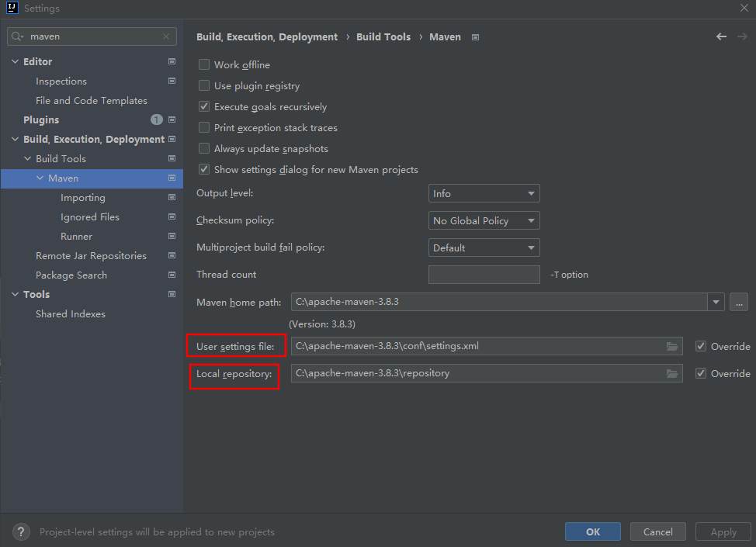
Task: Click project icon beside Remote Jar Repositories
Action: (172, 255)
